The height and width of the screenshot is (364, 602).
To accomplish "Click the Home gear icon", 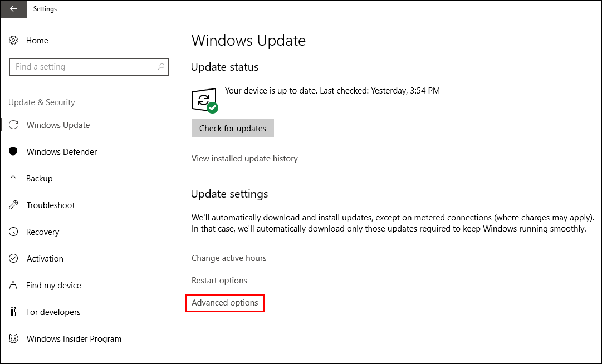I will click(x=13, y=40).
